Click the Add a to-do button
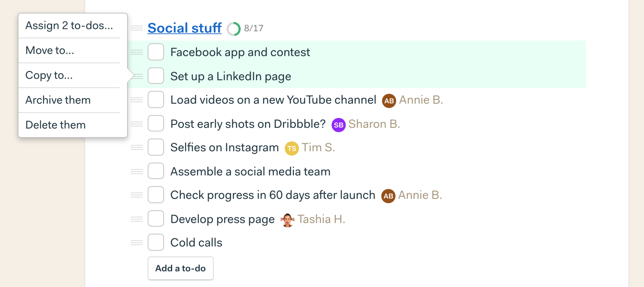 [x=181, y=268]
